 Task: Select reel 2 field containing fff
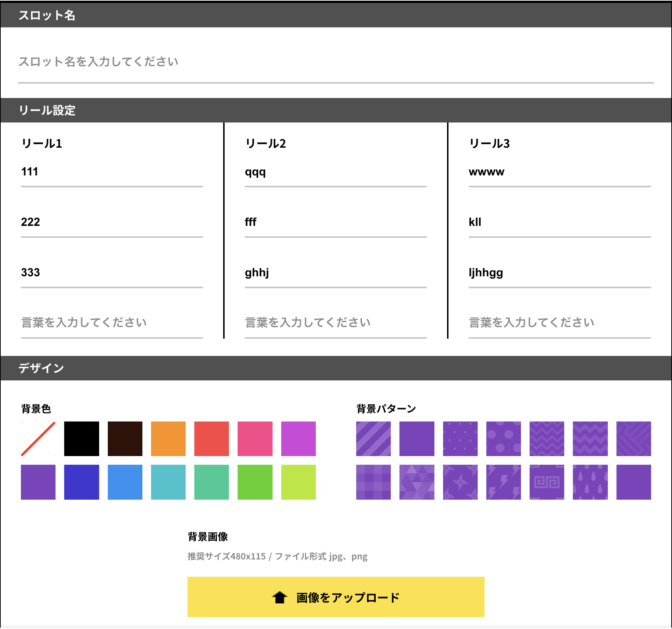(336, 222)
